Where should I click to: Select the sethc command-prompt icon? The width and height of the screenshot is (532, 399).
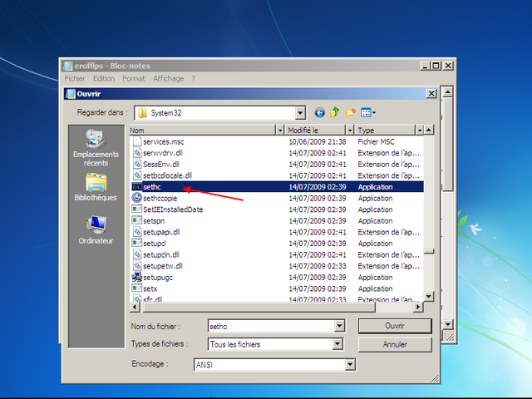pyautogui.click(x=136, y=186)
